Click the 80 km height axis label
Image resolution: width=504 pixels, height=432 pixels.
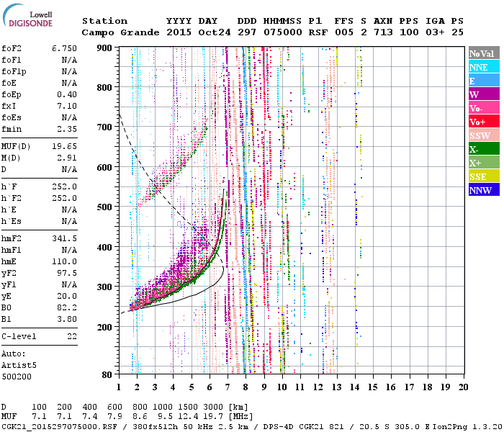coord(107,374)
